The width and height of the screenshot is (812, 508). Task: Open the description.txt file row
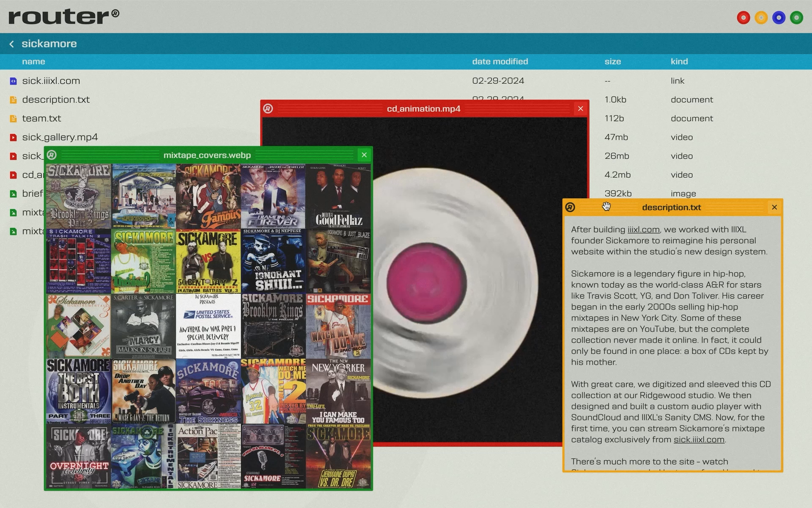tap(56, 100)
